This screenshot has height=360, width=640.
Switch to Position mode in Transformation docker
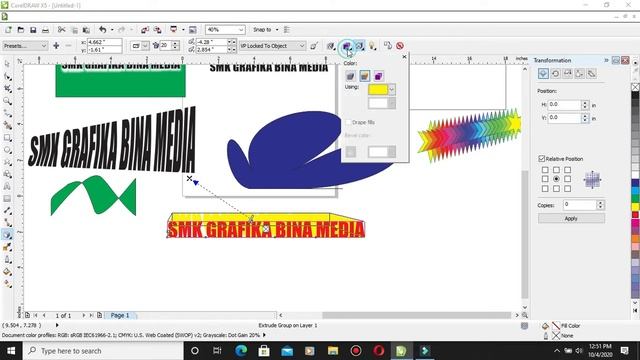543,73
